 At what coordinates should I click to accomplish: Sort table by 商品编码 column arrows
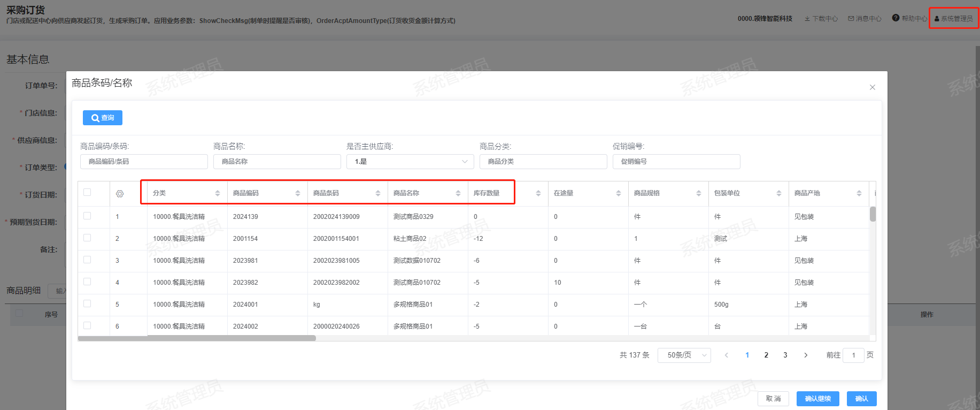click(x=298, y=193)
